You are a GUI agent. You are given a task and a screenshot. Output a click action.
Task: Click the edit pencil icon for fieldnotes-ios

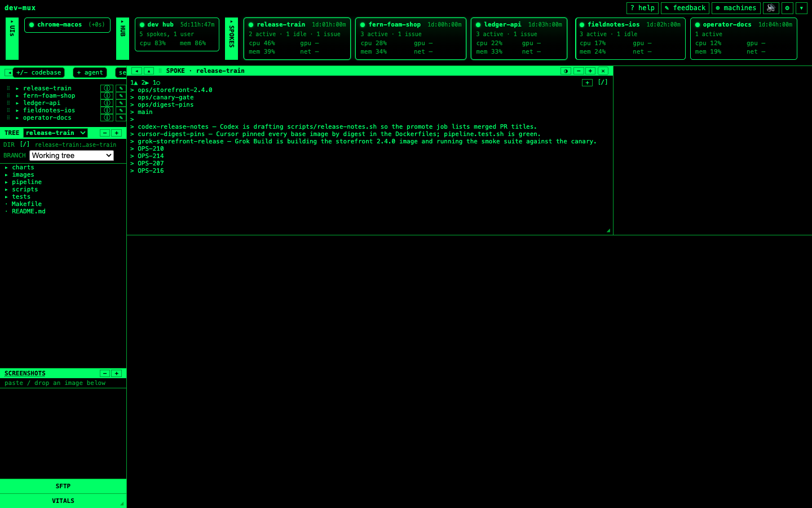121,111
